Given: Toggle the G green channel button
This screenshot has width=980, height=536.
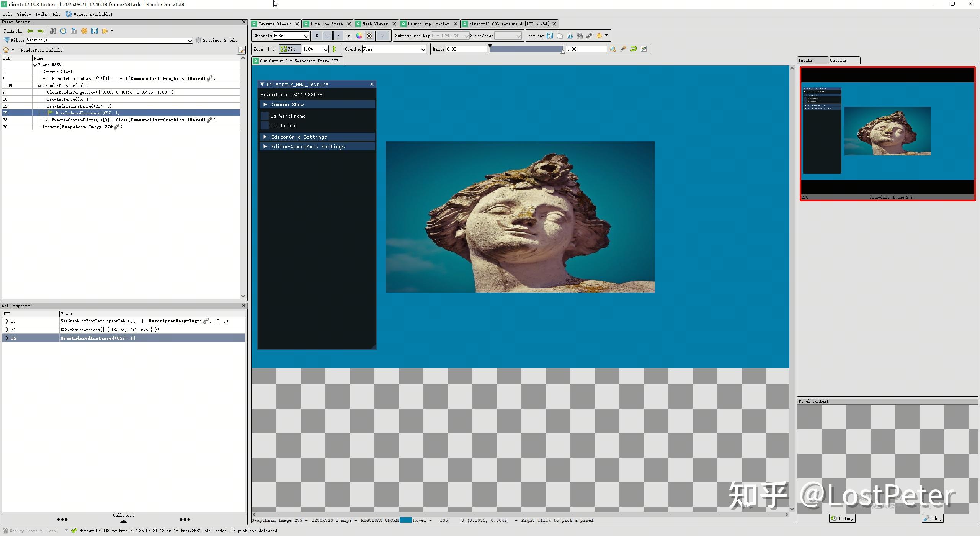Looking at the screenshot, I should 327,36.
